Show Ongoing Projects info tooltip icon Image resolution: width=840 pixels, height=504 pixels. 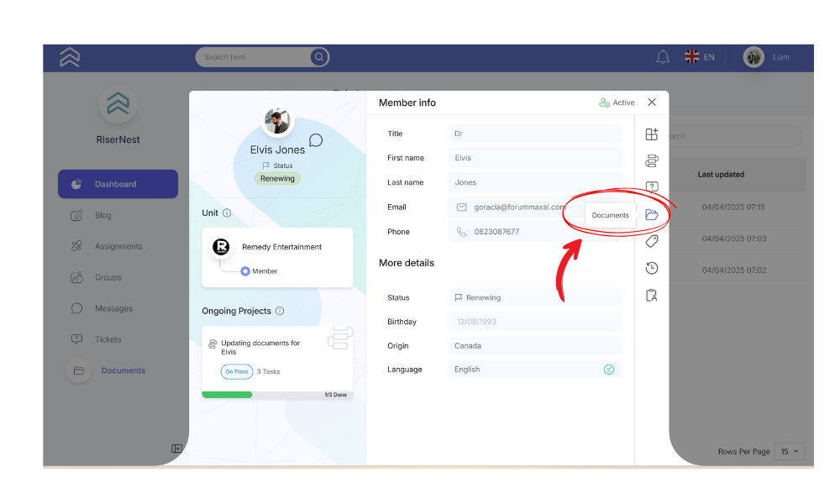coord(280,311)
